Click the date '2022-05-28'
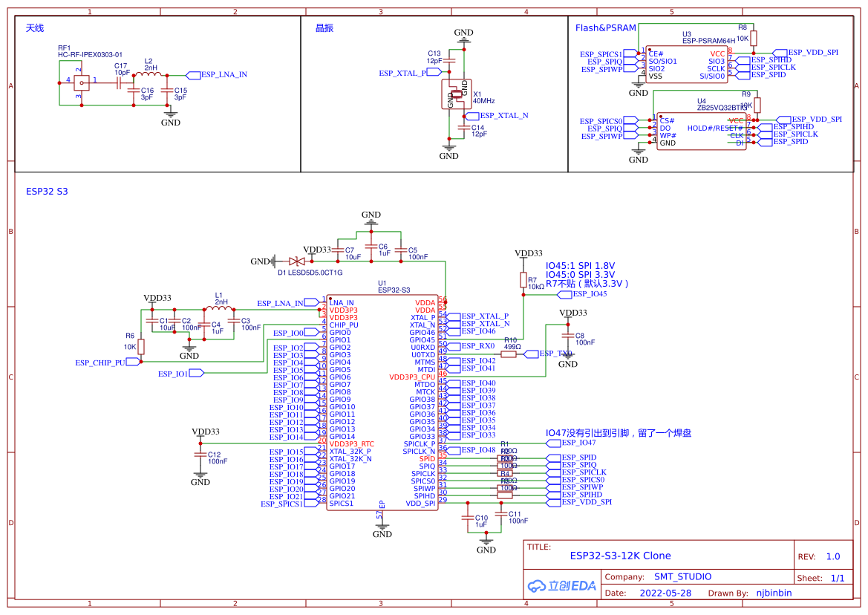This screenshot has width=868, height=615. point(665,593)
